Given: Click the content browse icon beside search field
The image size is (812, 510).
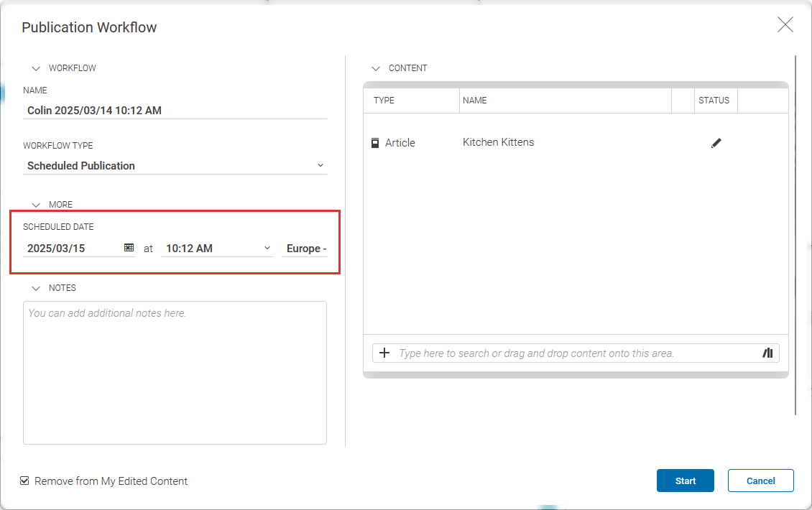Looking at the screenshot, I should [767, 353].
